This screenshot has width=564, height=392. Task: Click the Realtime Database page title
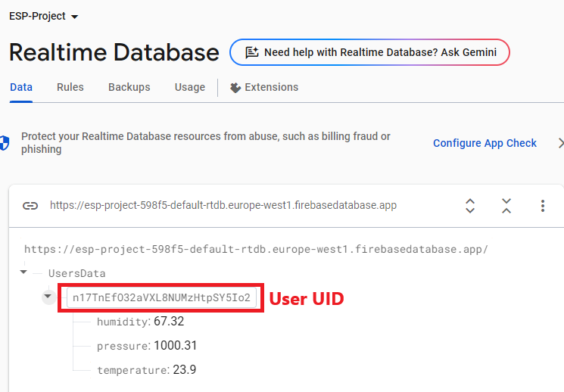[114, 52]
